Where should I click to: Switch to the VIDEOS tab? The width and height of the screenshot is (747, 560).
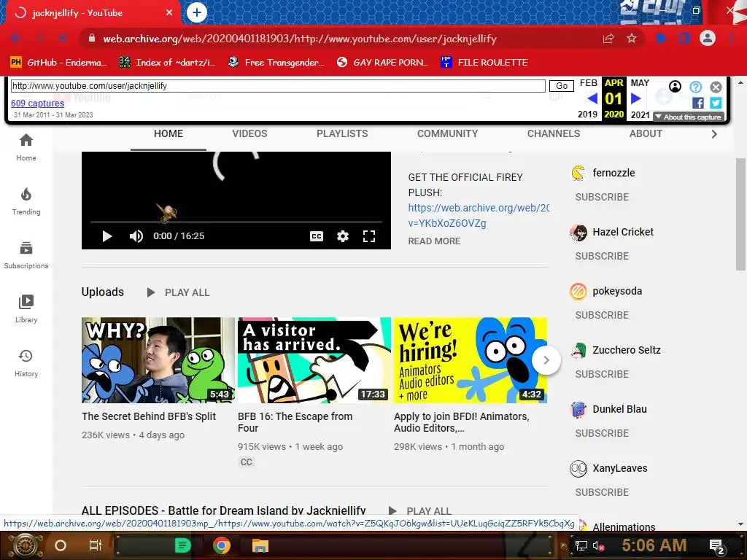tap(249, 134)
